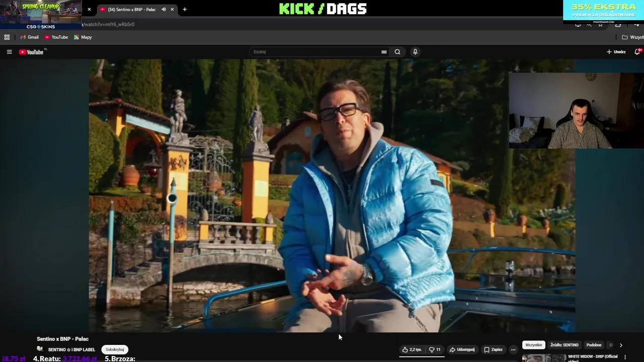This screenshot has height=362, width=644.
Task: Dislike the video with thumbs down
Action: [x=435, y=349]
